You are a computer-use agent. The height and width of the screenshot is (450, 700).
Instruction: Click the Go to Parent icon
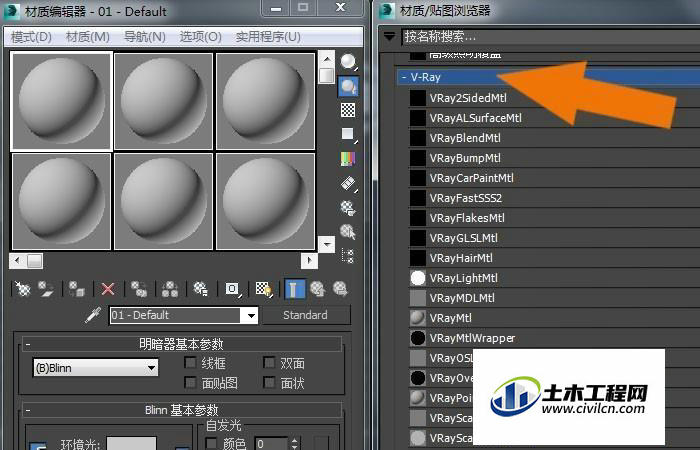(x=317, y=289)
